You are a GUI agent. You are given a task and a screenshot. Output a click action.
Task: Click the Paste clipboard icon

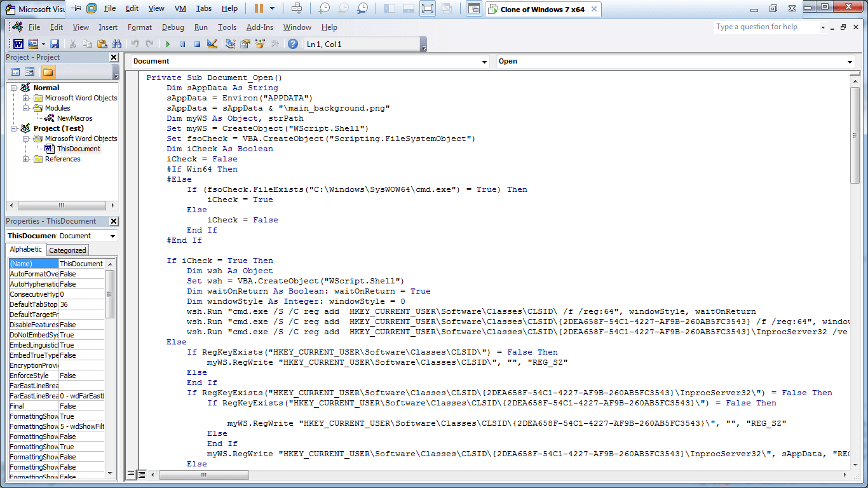(x=102, y=44)
